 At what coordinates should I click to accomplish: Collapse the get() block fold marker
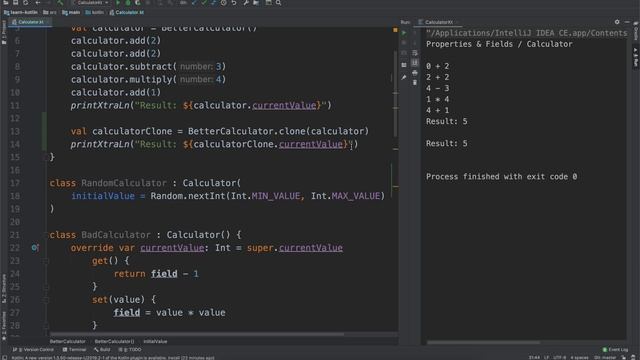(x=46, y=261)
